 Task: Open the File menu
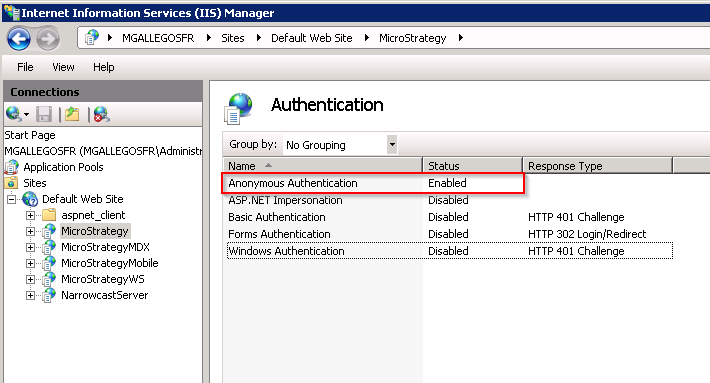[25, 67]
